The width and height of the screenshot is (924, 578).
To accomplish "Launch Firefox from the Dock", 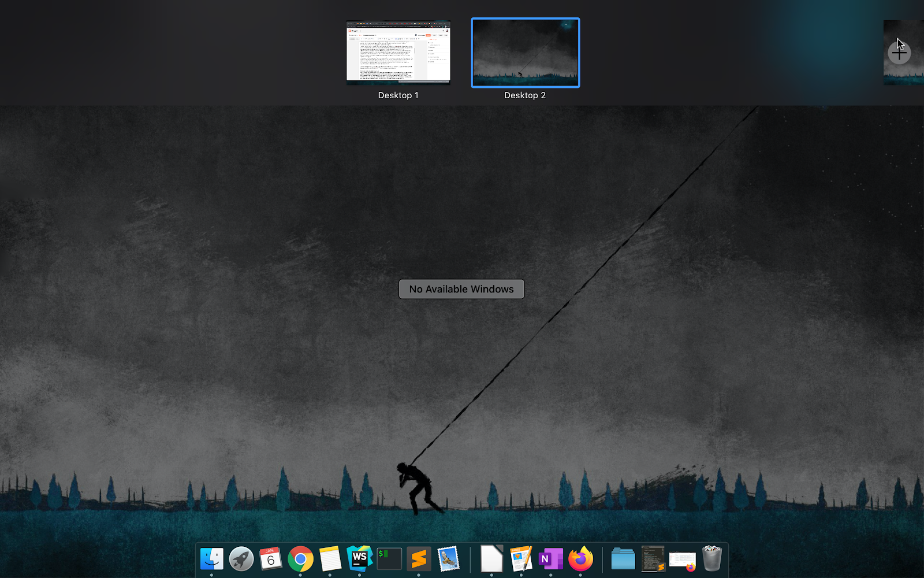I will (x=580, y=559).
